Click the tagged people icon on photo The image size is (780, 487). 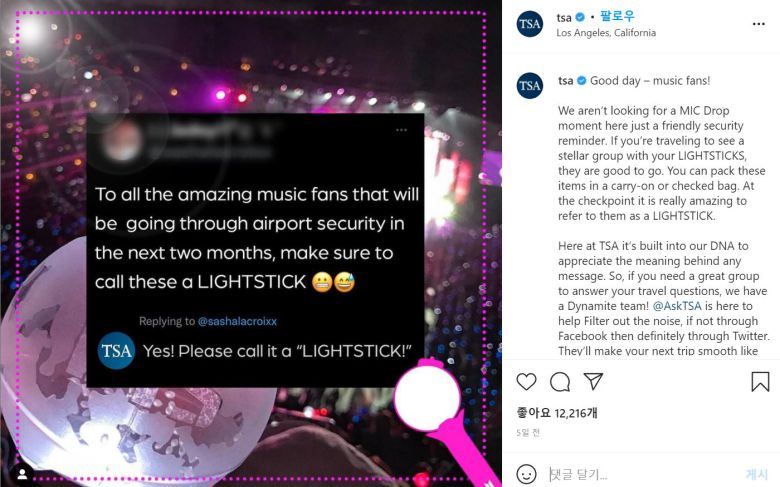[x=22, y=472]
